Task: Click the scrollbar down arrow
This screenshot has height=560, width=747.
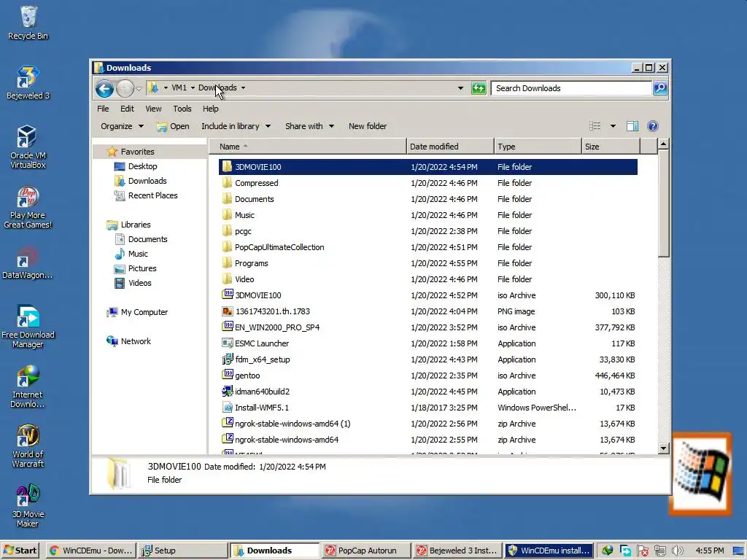Action: (x=664, y=448)
